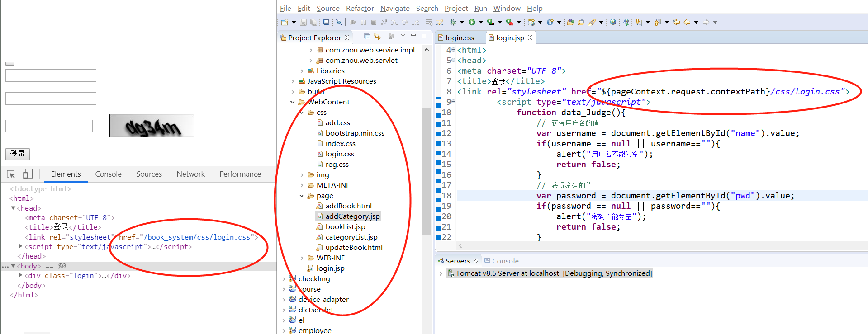Switch to the Console view beside Servers
Screen dimensions: 868x334
click(501, 261)
